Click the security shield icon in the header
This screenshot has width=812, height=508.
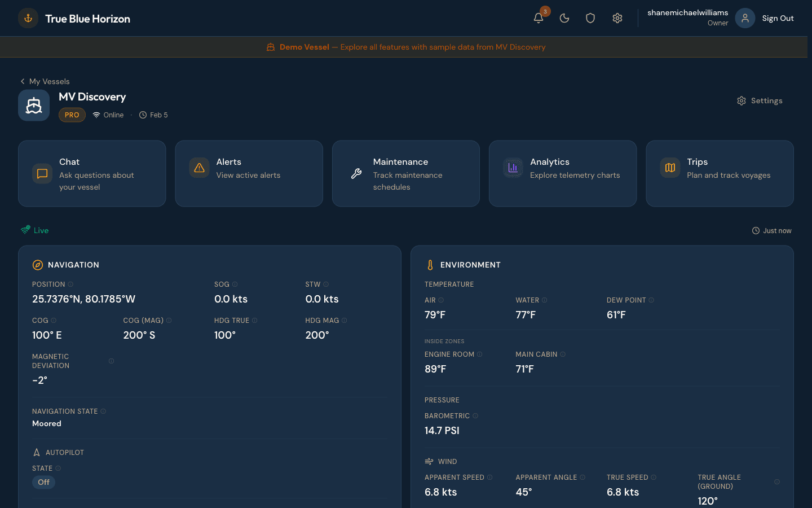click(x=590, y=18)
